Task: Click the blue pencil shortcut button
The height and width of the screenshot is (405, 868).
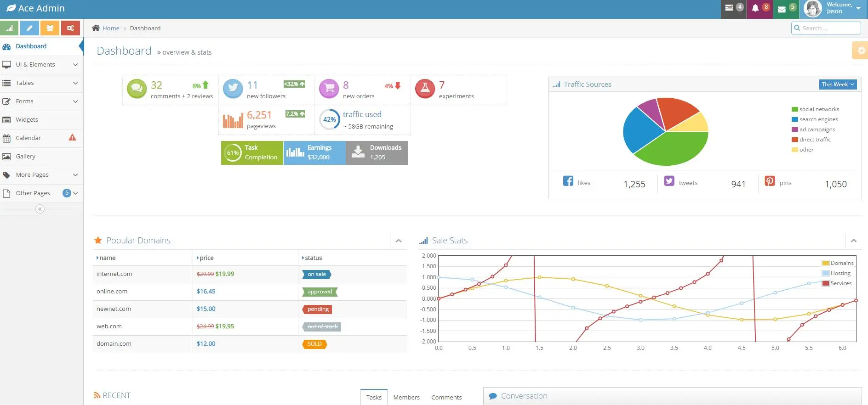Action: [x=29, y=28]
